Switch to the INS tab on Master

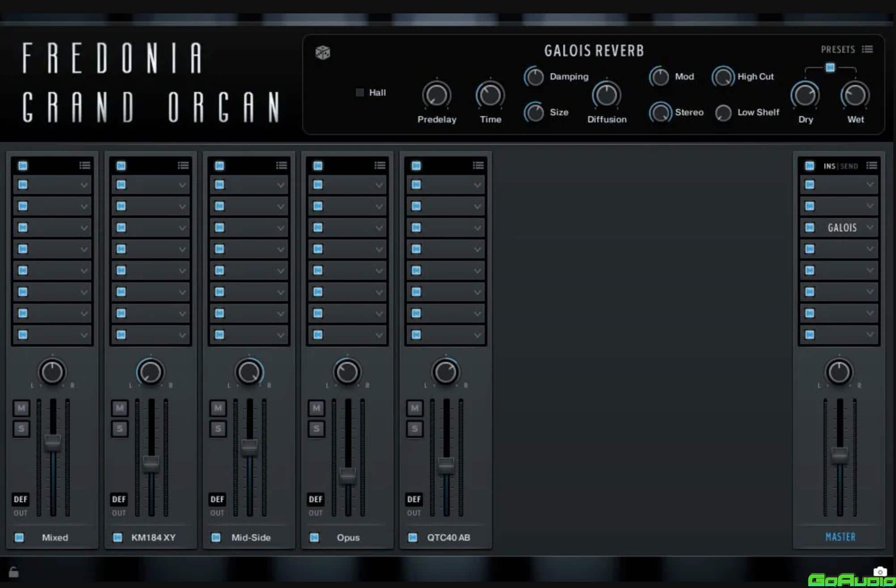click(829, 166)
